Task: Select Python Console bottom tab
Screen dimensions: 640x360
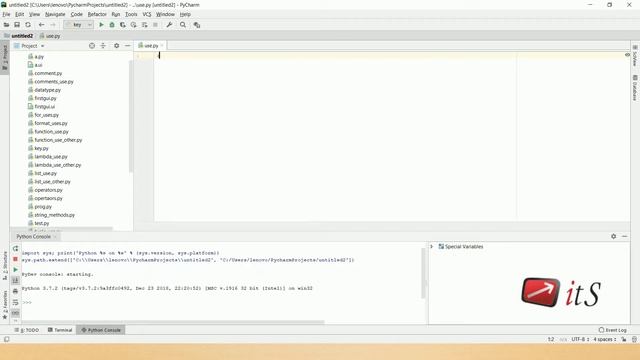Action: tap(100, 330)
